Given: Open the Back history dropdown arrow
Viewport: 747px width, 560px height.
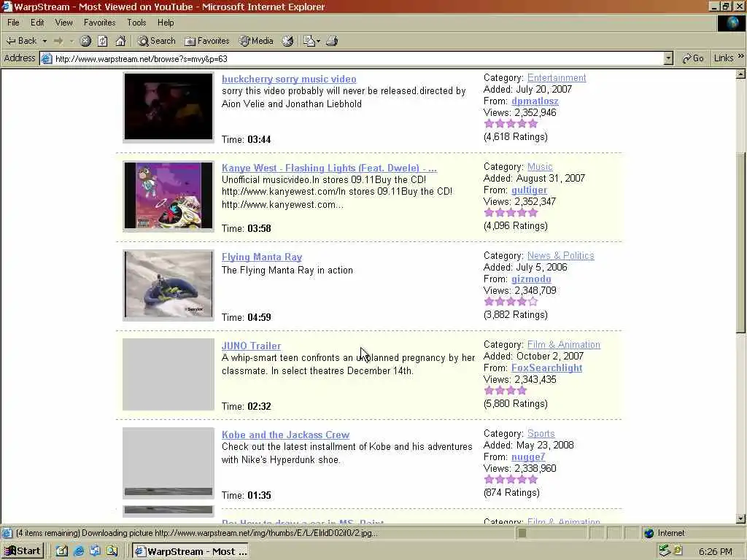Looking at the screenshot, I should pos(44,41).
